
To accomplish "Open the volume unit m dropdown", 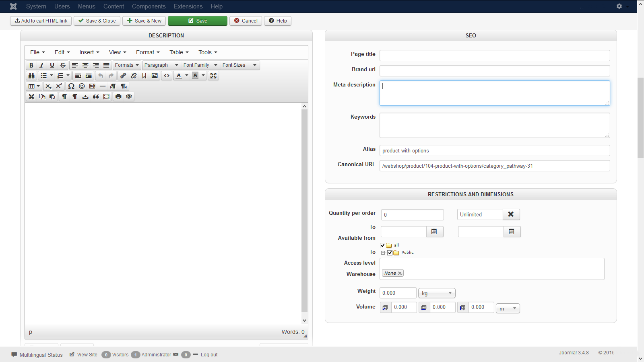I will pos(508,309).
